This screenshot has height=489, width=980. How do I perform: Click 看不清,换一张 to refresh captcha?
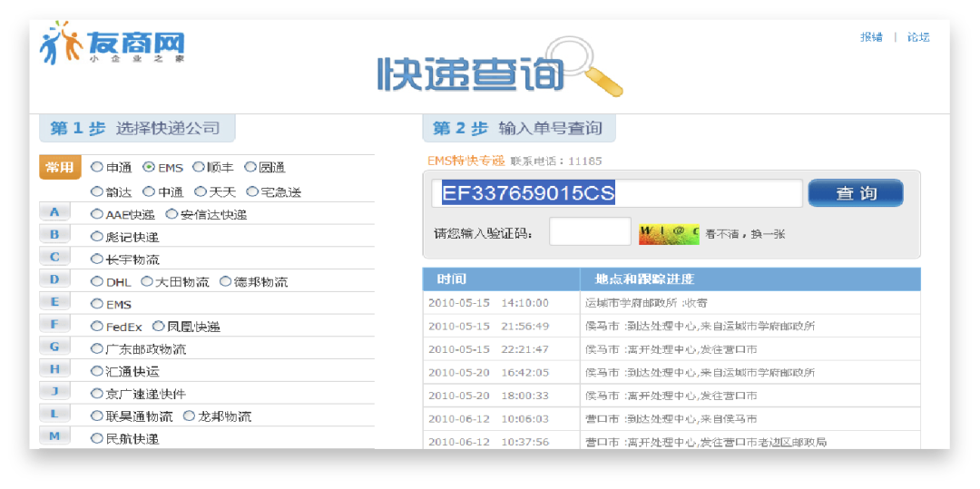pos(745,235)
